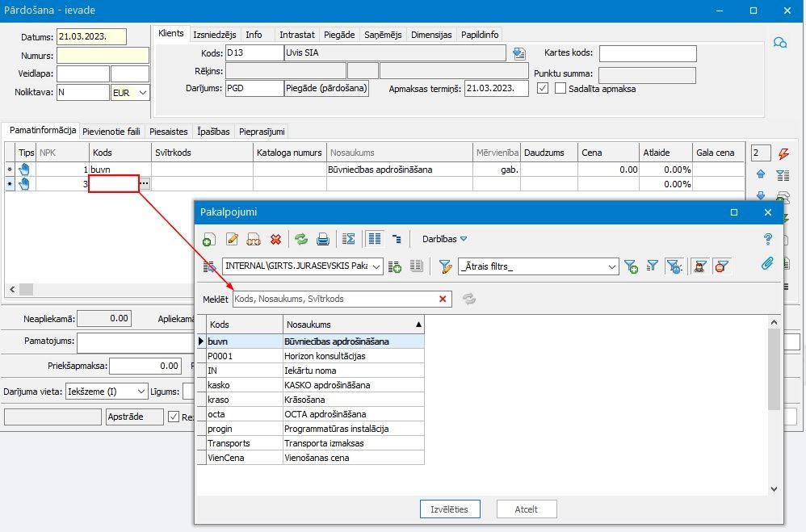Click the funnel icon with red circle

[722, 266]
